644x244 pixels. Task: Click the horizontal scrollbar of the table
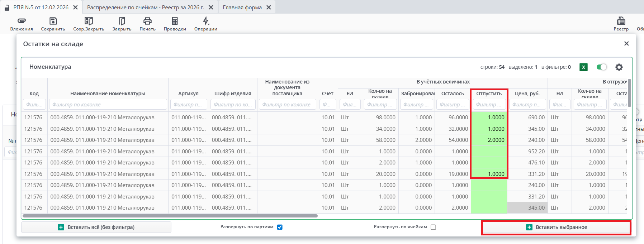pos(170,216)
